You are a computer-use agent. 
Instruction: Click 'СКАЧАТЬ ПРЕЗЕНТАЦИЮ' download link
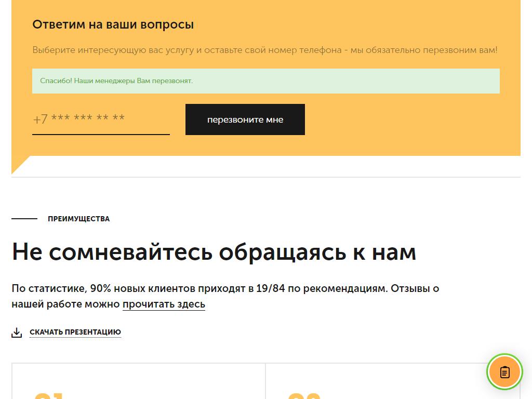(x=75, y=332)
